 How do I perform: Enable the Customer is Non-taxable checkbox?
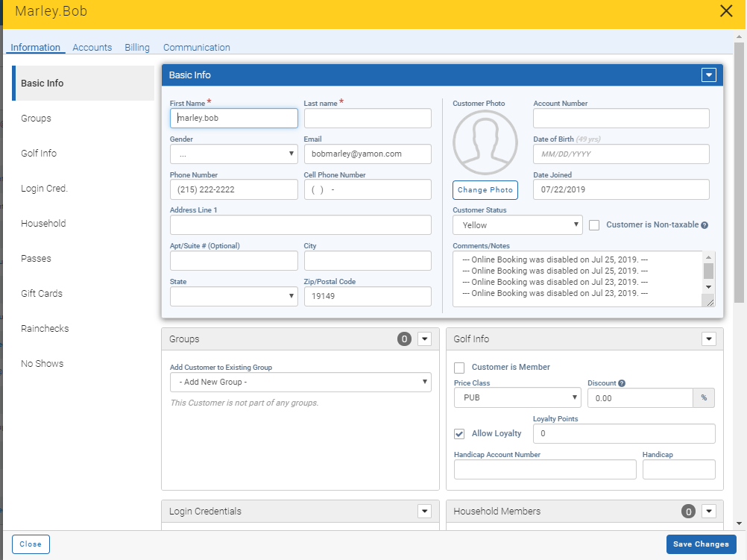pos(594,225)
